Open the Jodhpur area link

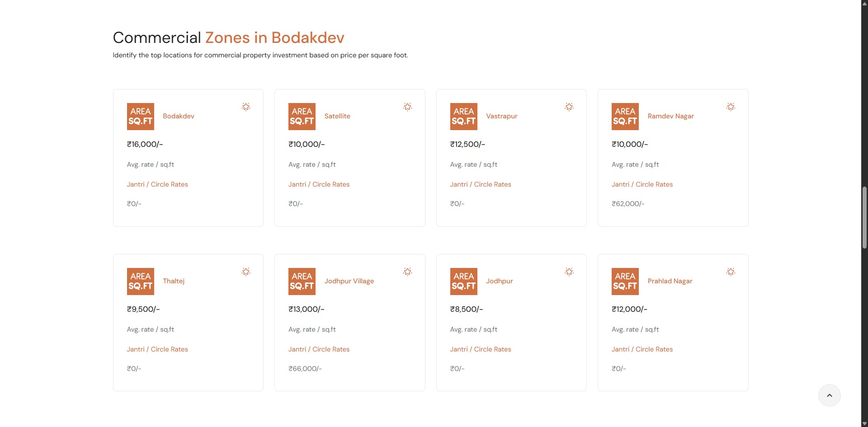[x=499, y=281]
